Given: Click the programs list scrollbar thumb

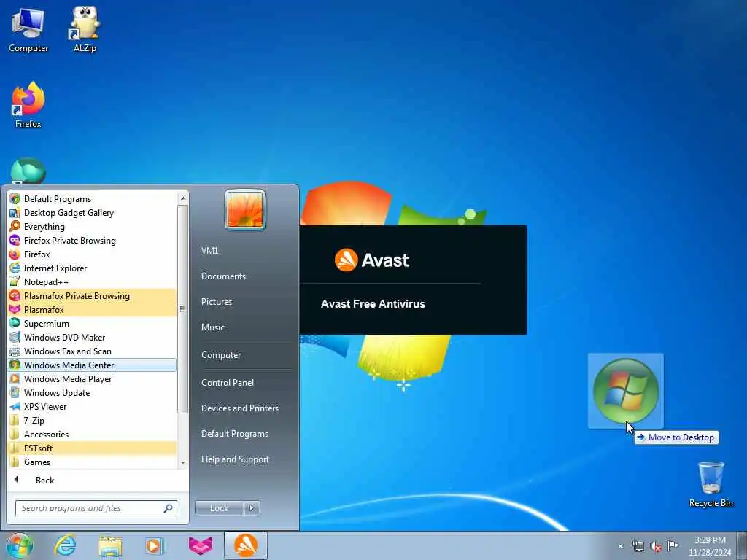Looking at the screenshot, I should pyautogui.click(x=183, y=309).
